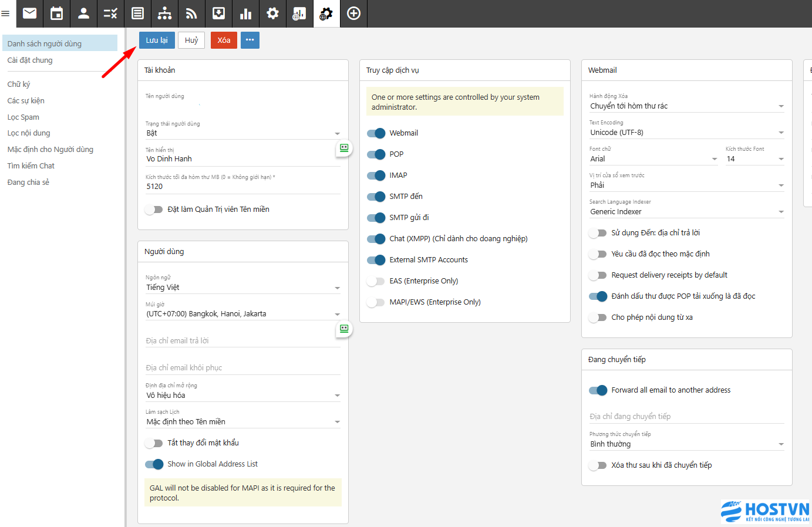Open Lọc nội dung in sidebar

(x=29, y=133)
